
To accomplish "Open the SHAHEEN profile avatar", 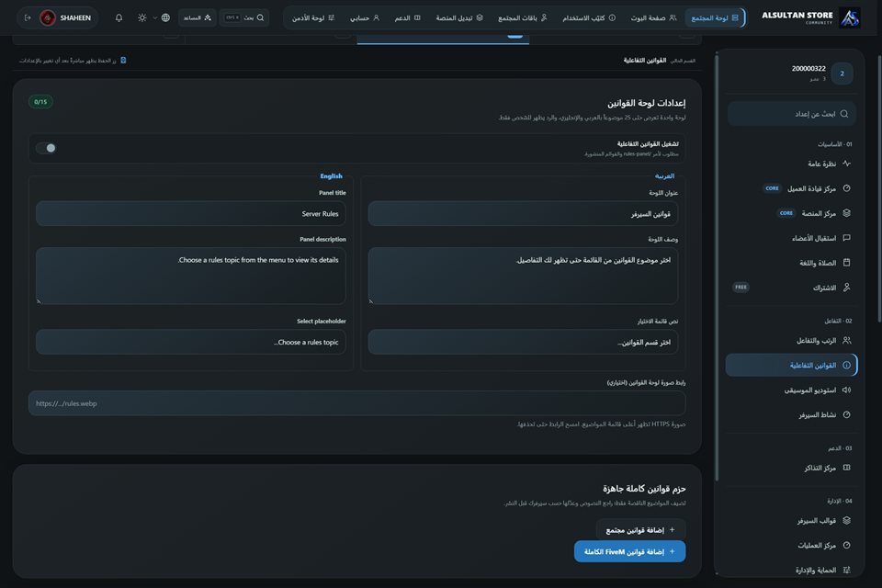I will click(x=48, y=18).
